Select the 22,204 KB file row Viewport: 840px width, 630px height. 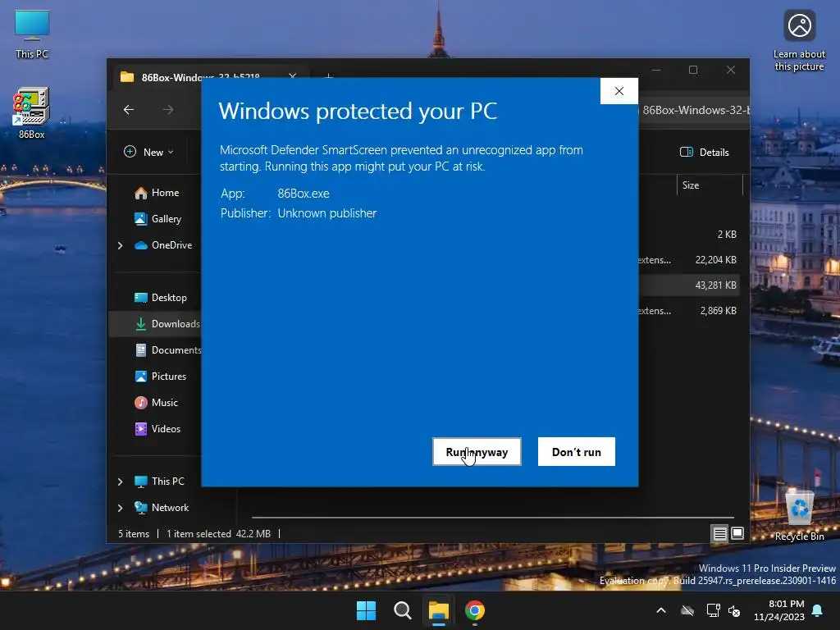(689, 260)
